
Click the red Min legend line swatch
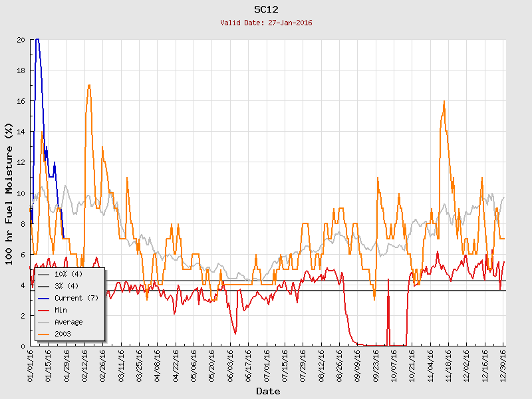click(x=44, y=310)
